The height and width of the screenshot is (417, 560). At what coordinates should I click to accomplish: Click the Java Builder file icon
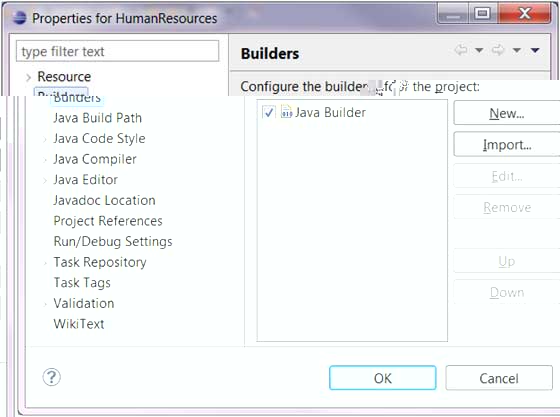[286, 112]
